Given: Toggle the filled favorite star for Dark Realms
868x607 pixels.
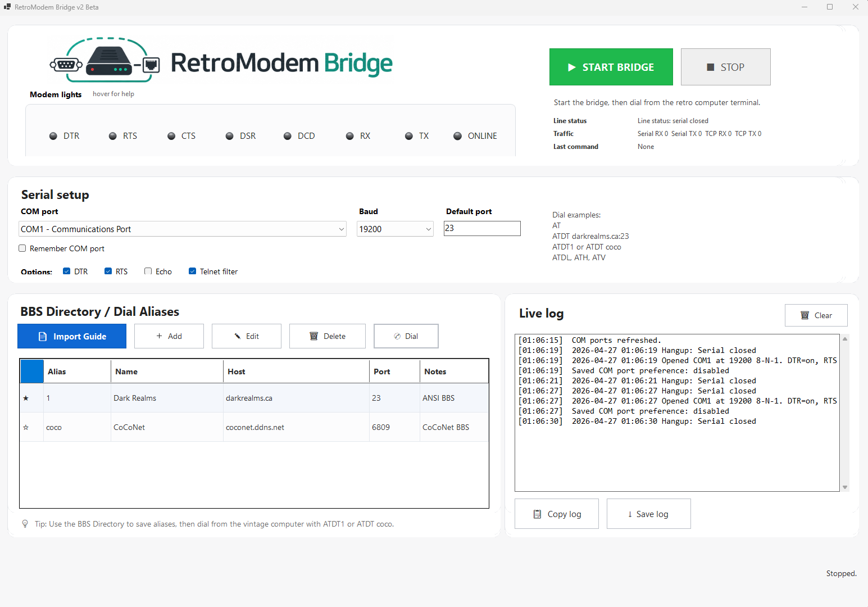Looking at the screenshot, I should click(26, 398).
